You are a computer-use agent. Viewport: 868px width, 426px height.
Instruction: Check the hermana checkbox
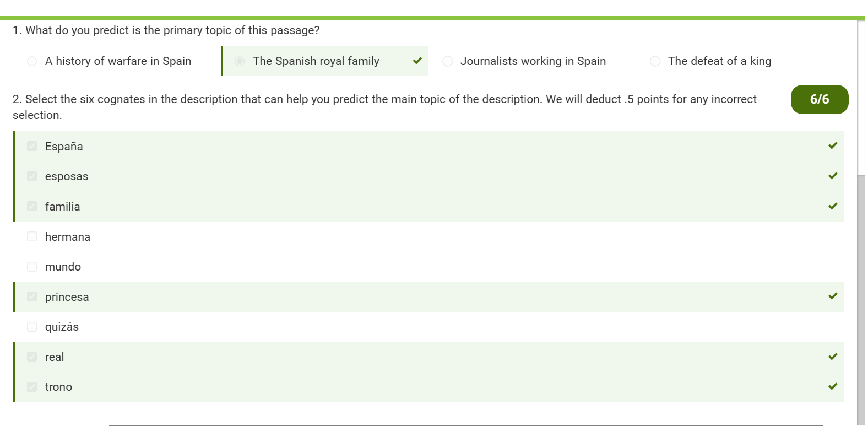coord(32,236)
